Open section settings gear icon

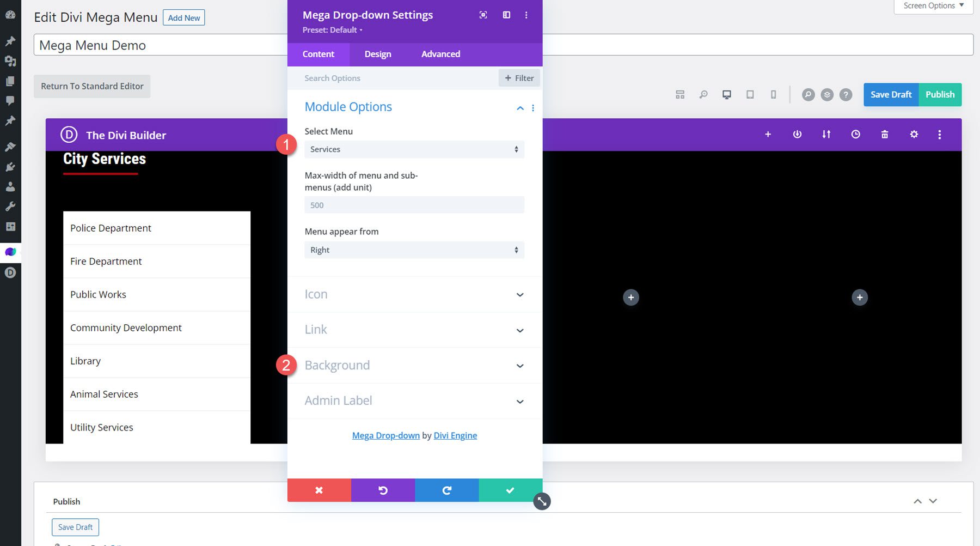click(x=914, y=134)
